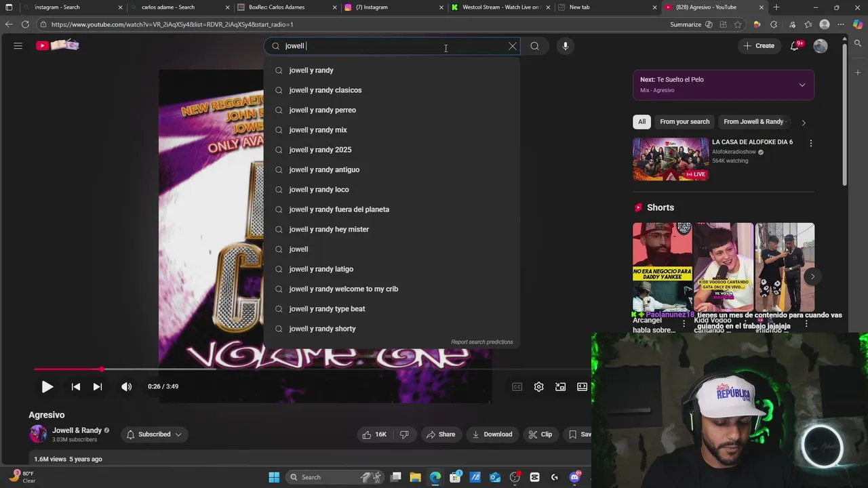Switch to theater mode
The width and height of the screenshot is (868, 488).
tap(582, 386)
